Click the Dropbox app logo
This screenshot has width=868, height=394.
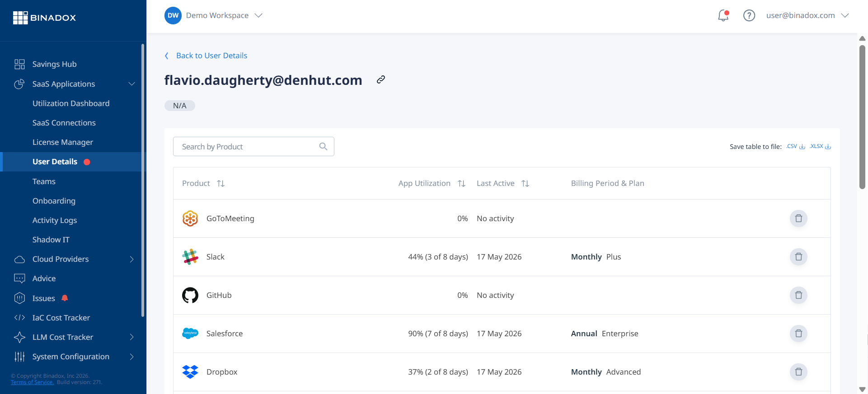[x=190, y=372]
